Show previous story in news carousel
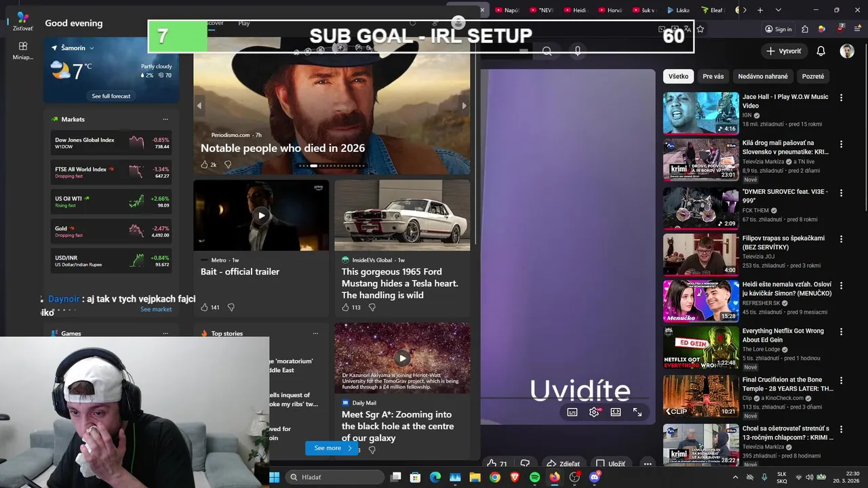 coord(199,106)
